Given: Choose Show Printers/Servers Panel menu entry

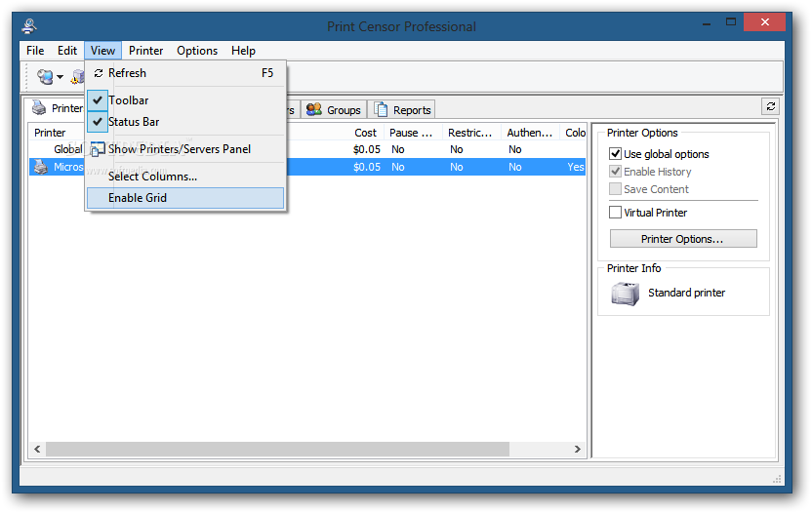Looking at the screenshot, I should [185, 149].
